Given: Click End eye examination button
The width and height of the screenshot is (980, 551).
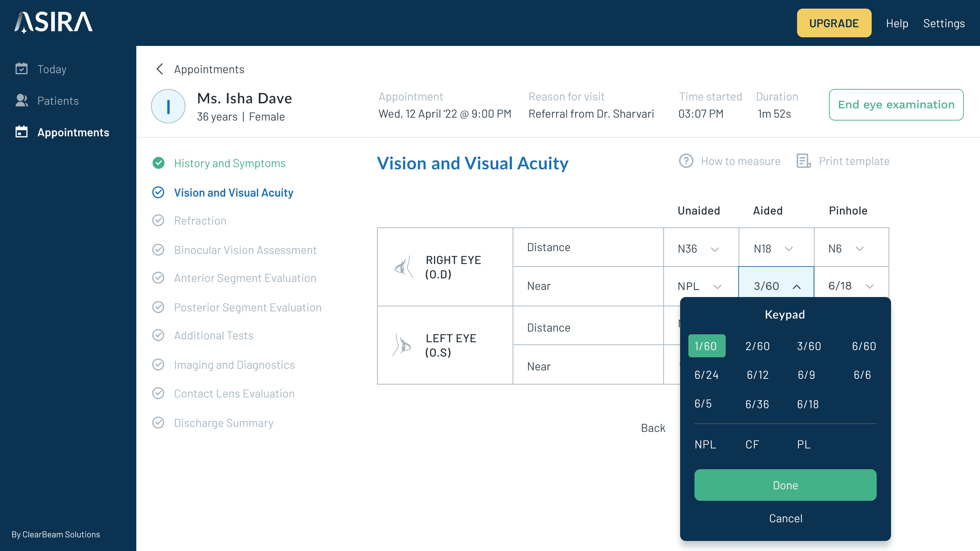Looking at the screenshot, I should 896,105.
